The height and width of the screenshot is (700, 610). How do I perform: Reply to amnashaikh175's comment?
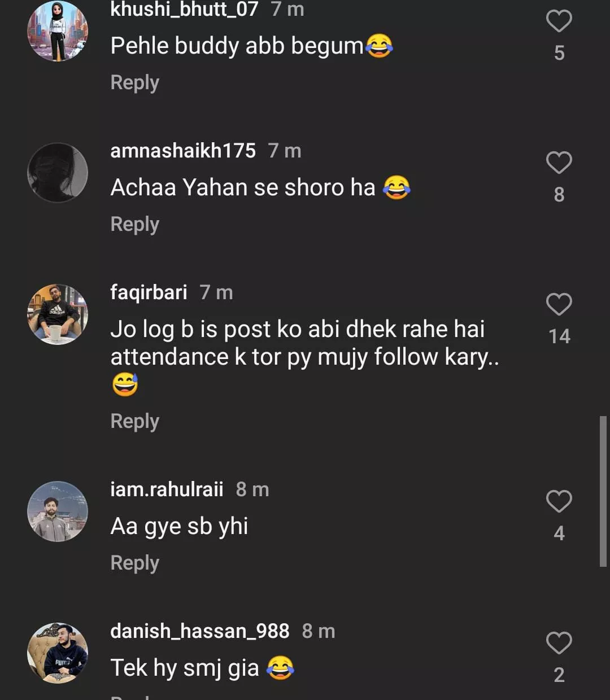(134, 224)
